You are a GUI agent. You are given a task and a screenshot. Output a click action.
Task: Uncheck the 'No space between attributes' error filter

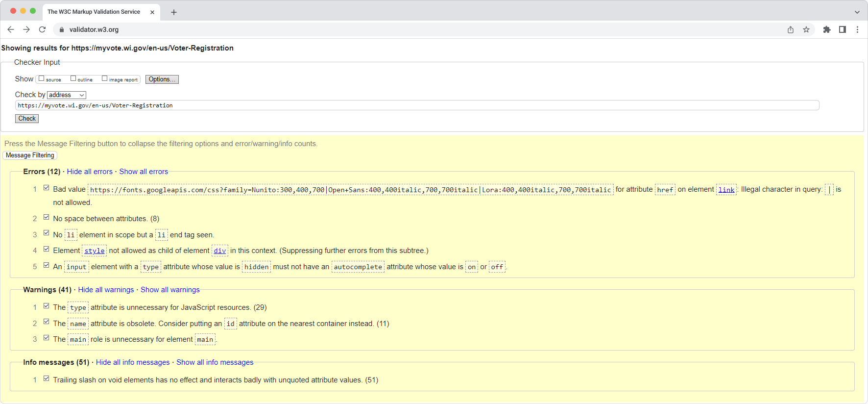tap(47, 217)
